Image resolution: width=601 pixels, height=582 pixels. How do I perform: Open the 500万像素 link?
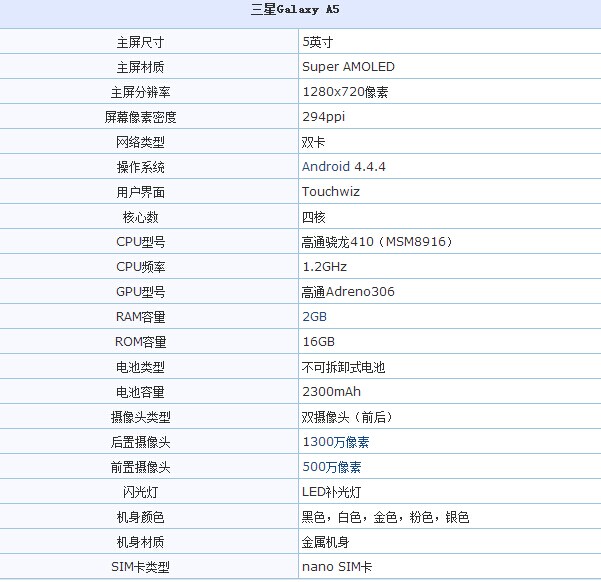click(x=332, y=467)
